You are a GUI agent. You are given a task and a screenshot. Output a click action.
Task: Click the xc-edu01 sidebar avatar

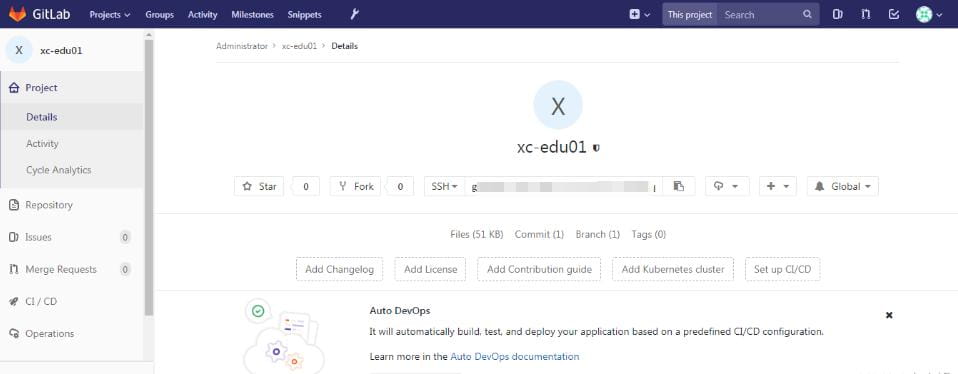19,50
